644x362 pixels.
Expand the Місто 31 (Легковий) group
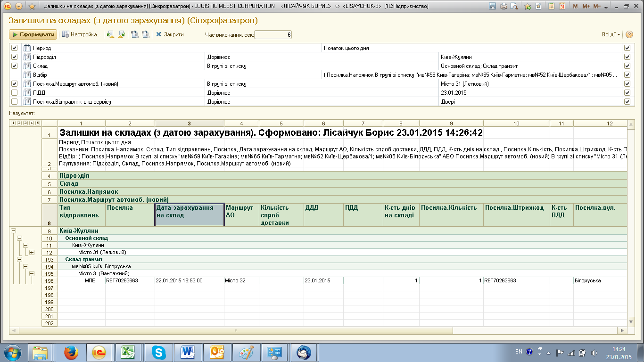coord(32,253)
